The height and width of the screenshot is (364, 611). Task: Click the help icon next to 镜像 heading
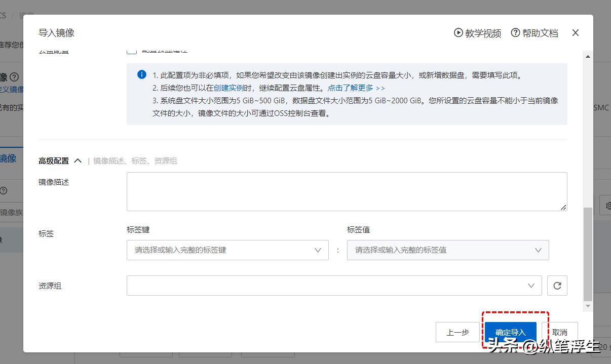tap(14, 77)
